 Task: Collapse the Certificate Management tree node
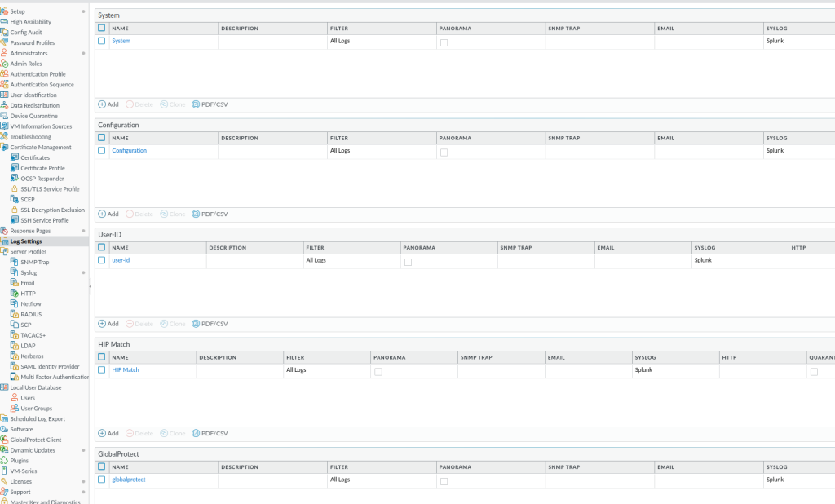pos(4,147)
